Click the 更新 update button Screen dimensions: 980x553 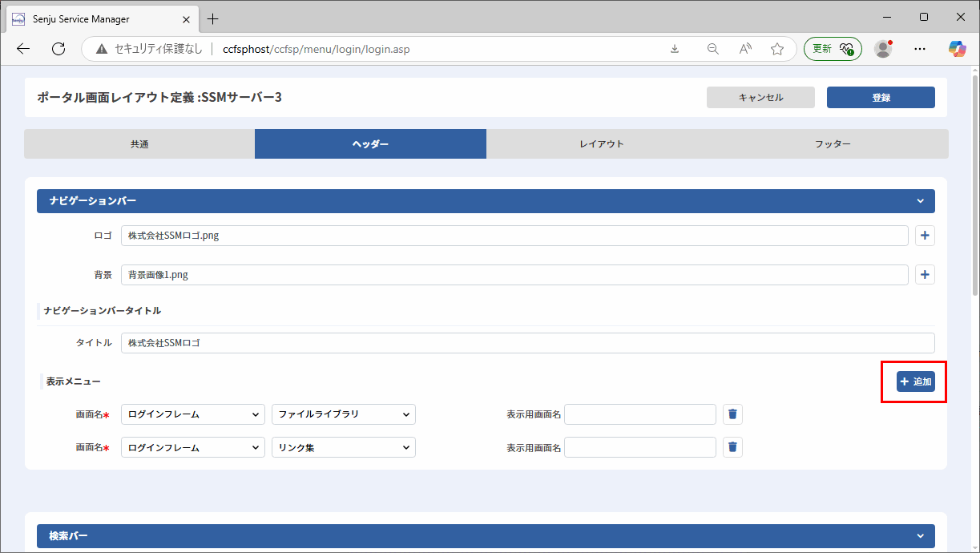[x=833, y=49]
